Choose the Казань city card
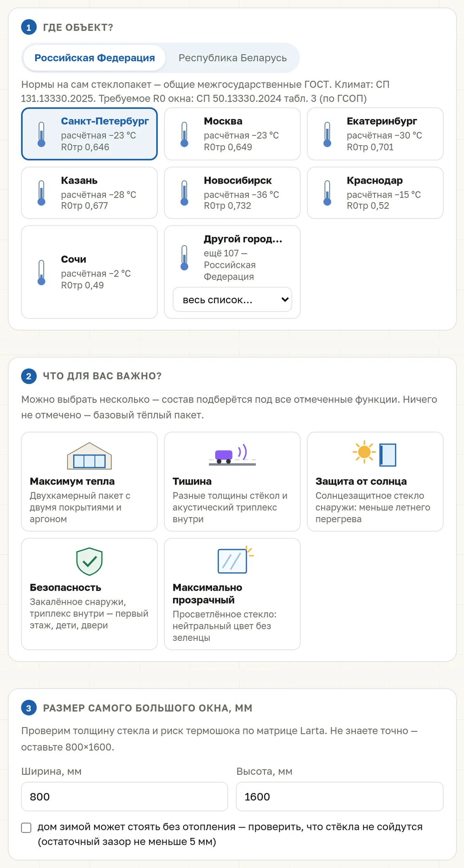464x868 pixels. (90, 193)
